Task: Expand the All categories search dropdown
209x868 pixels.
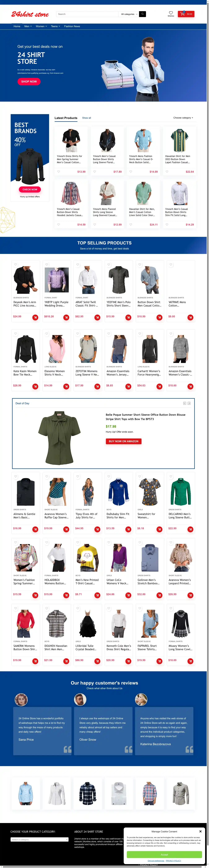Action: pos(129,14)
